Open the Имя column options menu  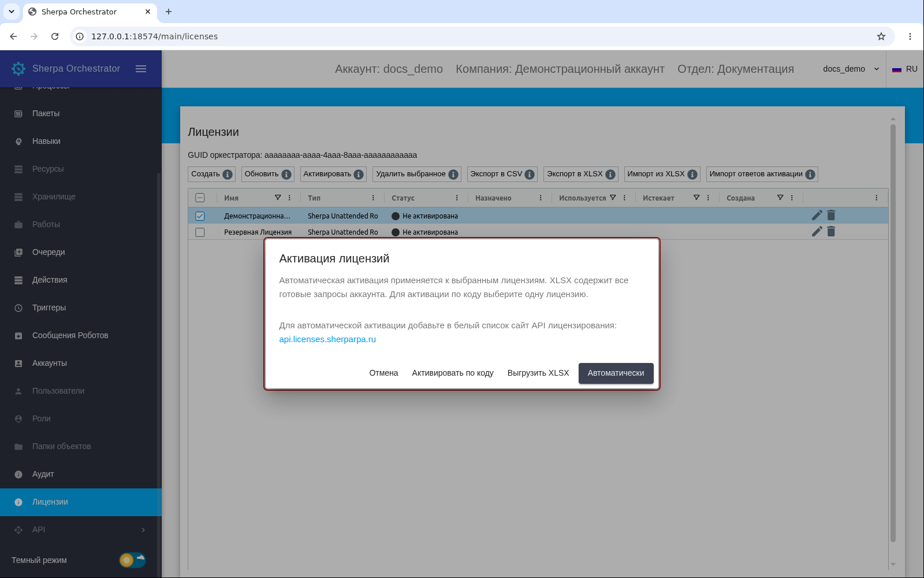click(x=289, y=198)
